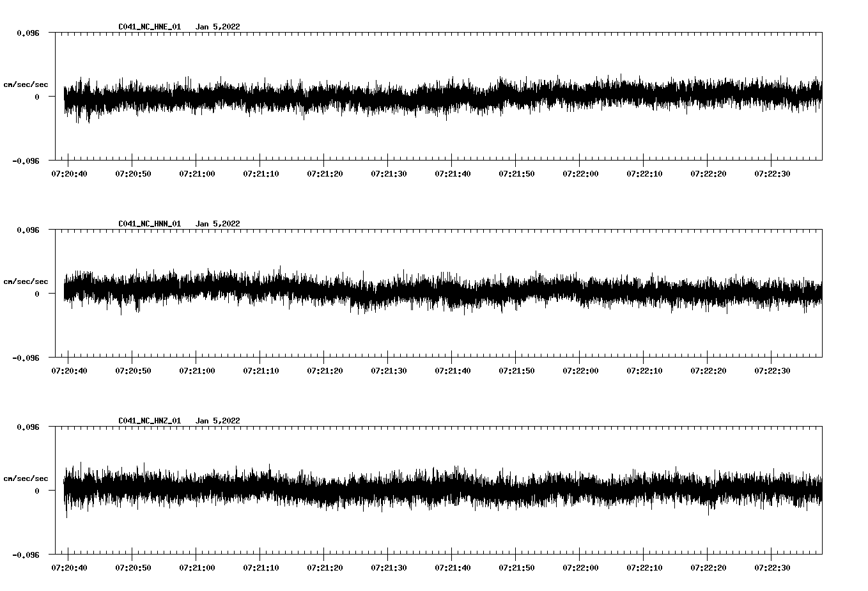Click the 07:21:40 time label under HNZ plot

click(x=453, y=568)
